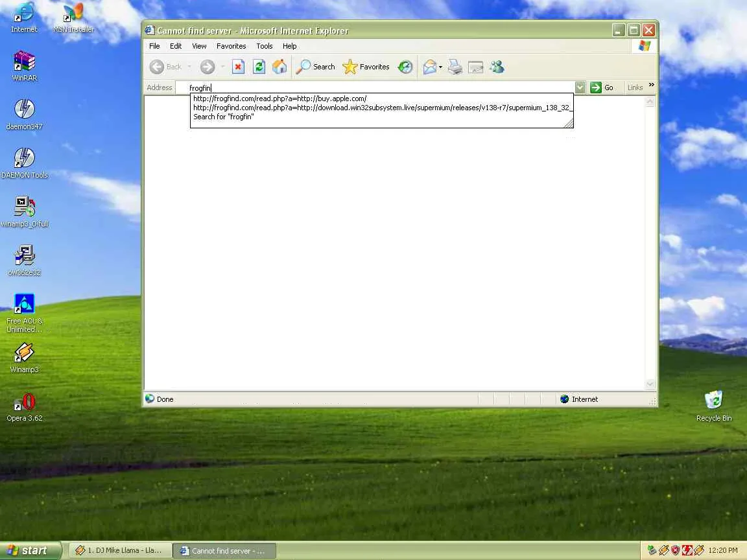Click red shield tray icon
The height and width of the screenshot is (560, 747).
click(675, 550)
